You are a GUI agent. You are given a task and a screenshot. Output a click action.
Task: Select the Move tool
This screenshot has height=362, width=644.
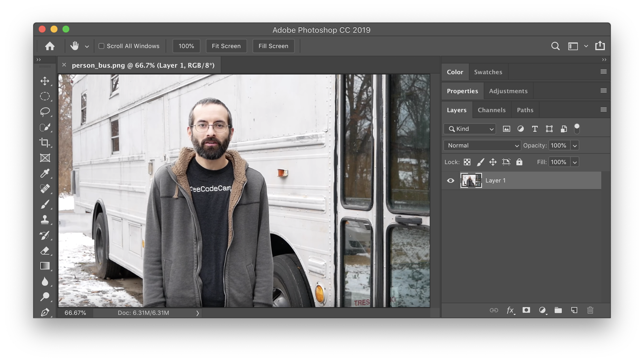45,81
